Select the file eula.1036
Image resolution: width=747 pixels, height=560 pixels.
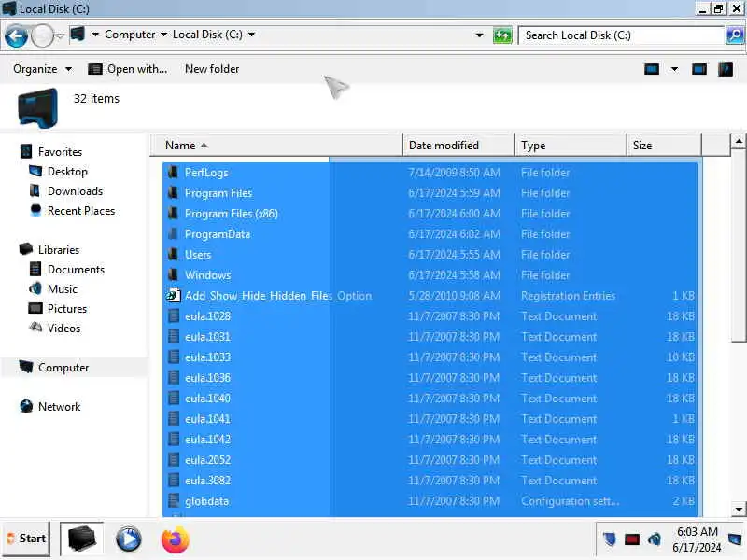[207, 378]
